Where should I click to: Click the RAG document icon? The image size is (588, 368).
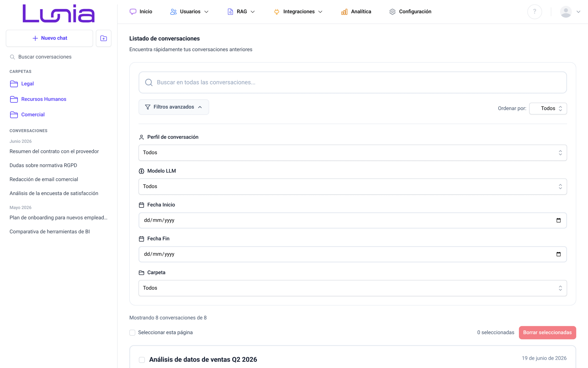pos(230,12)
